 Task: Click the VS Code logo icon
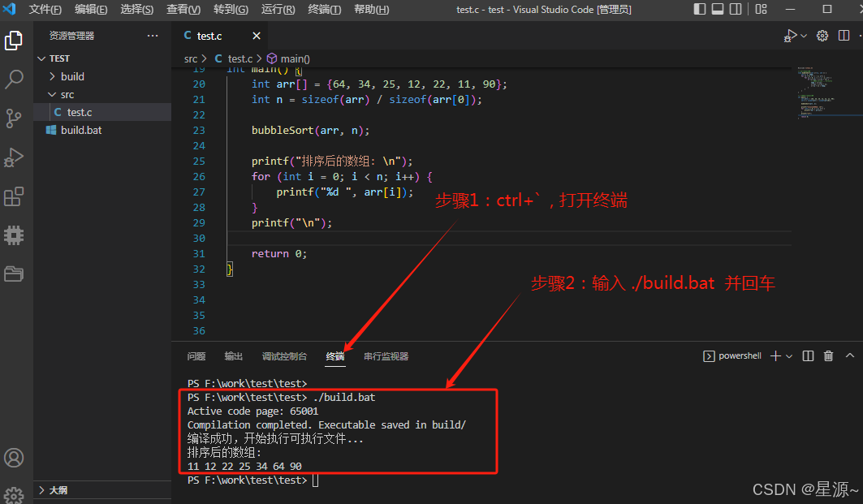10,9
